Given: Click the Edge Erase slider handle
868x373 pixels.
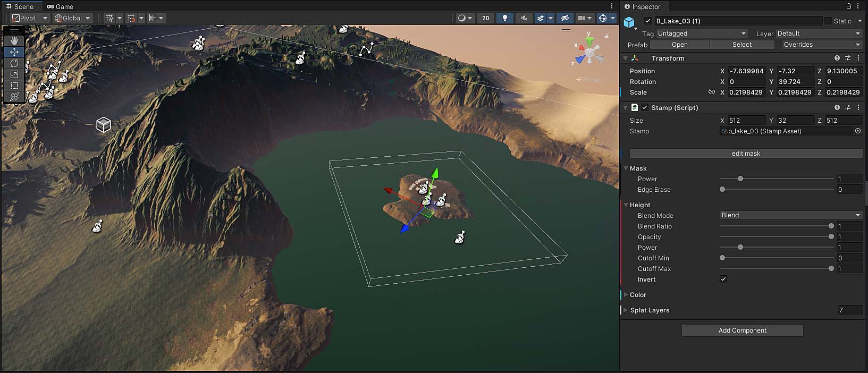Looking at the screenshot, I should [x=722, y=190].
